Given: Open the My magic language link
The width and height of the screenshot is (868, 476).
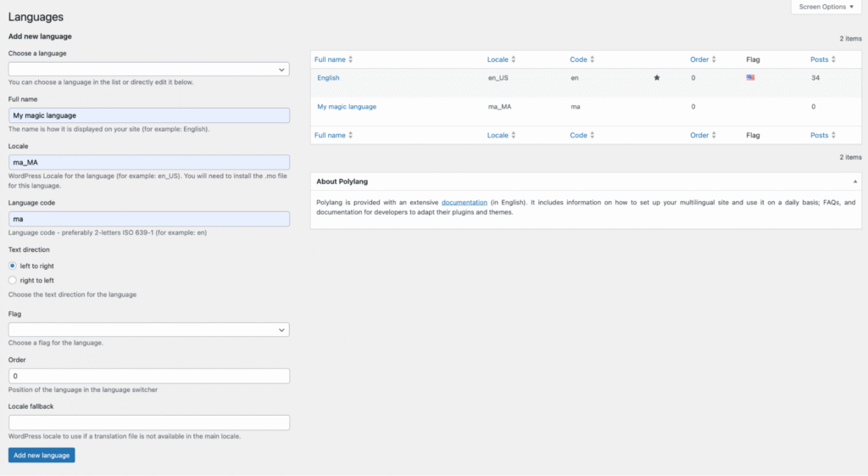Looking at the screenshot, I should point(347,106).
